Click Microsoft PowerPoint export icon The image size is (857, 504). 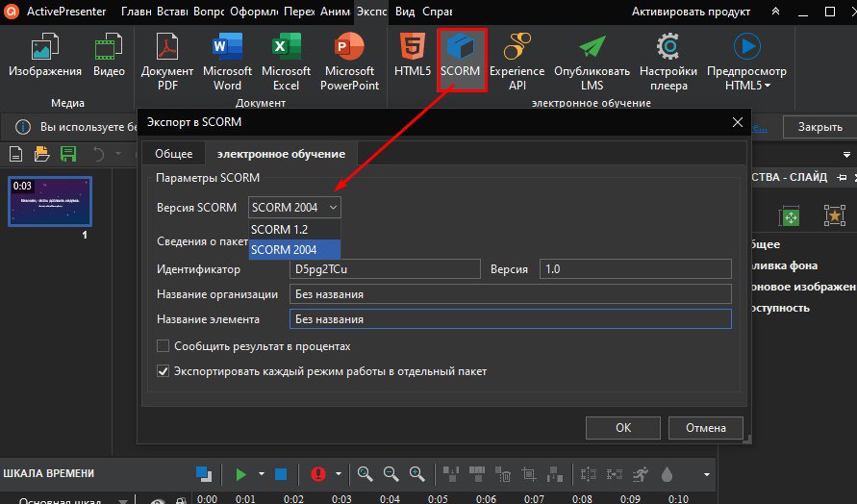pos(347,56)
